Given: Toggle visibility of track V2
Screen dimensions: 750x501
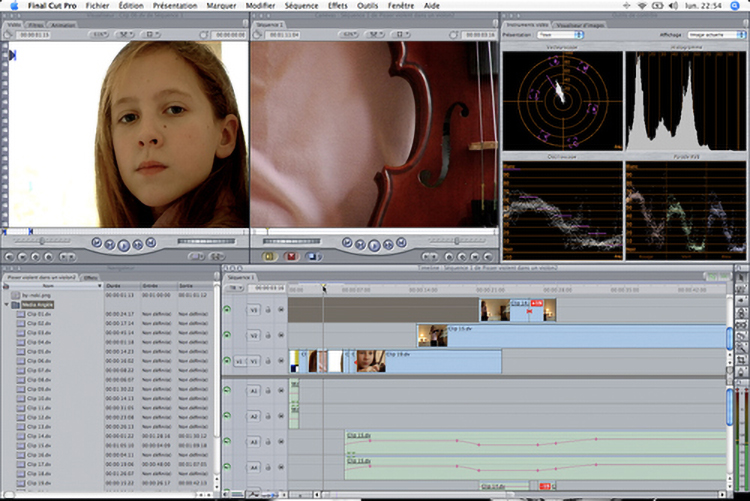Looking at the screenshot, I should 227,335.
